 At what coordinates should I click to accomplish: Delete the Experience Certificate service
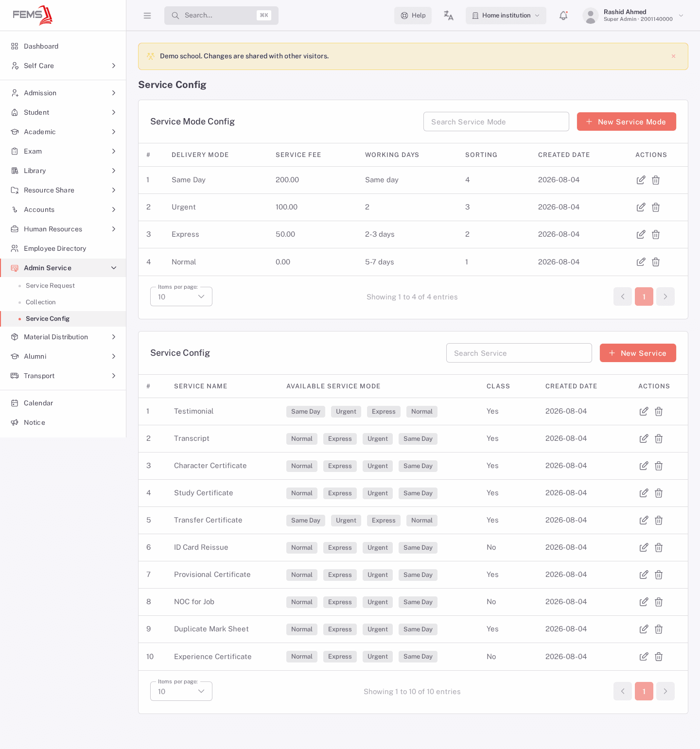659,657
